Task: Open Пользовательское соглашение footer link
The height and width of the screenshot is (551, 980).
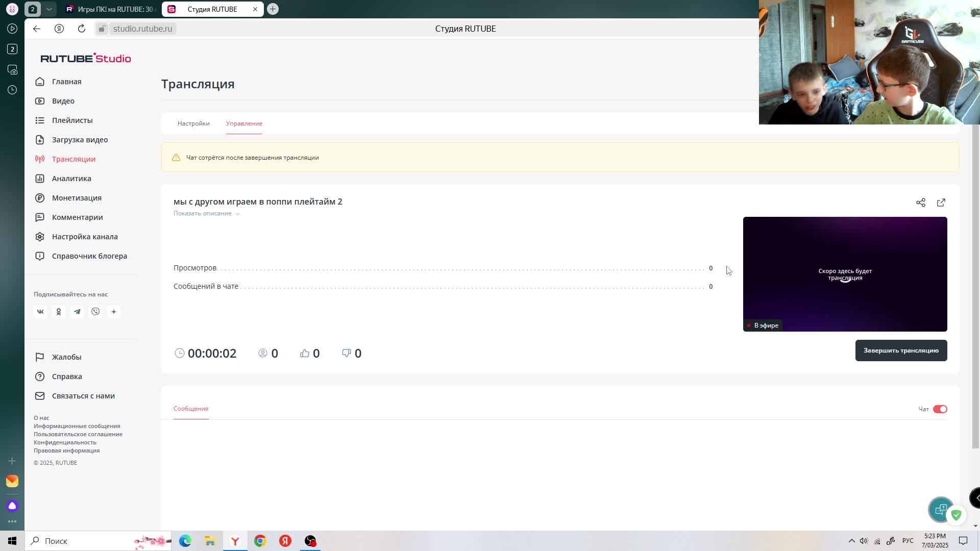Action: click(x=78, y=434)
